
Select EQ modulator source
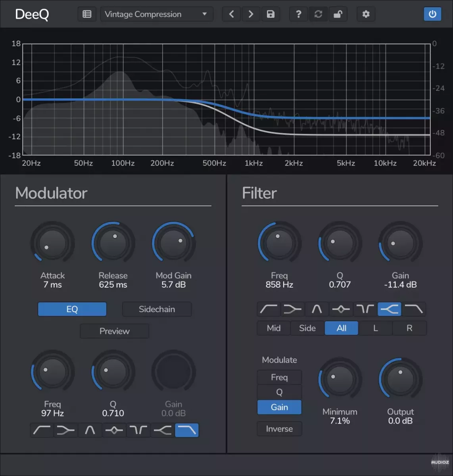tap(72, 309)
